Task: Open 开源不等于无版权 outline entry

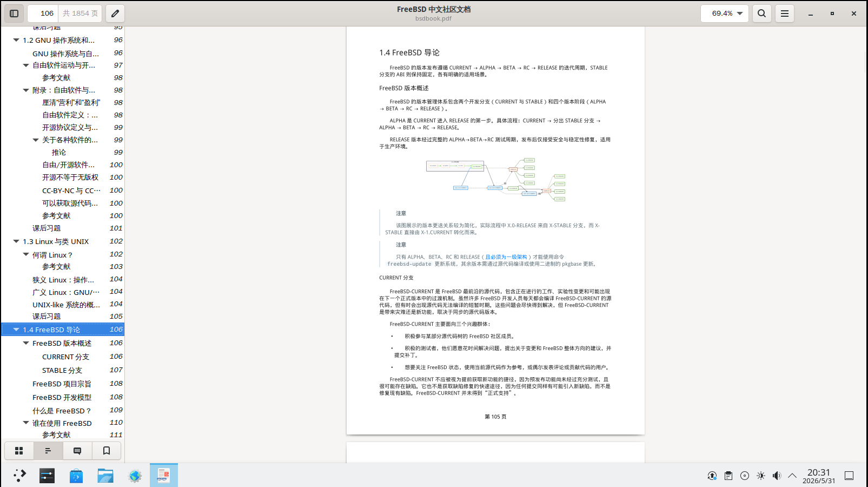Action: pos(70,177)
